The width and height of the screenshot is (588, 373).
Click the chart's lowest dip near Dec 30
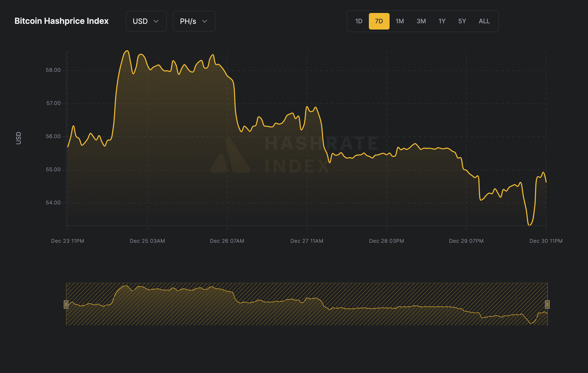tap(529, 225)
